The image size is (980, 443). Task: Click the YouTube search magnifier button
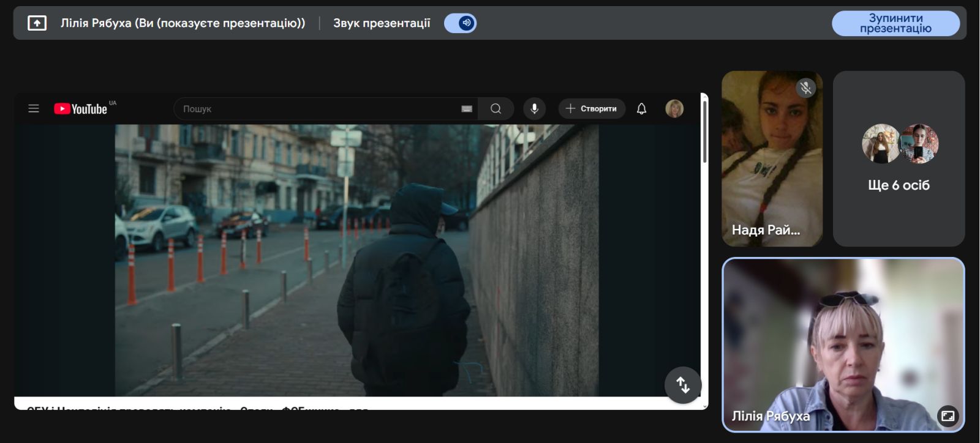(x=496, y=108)
